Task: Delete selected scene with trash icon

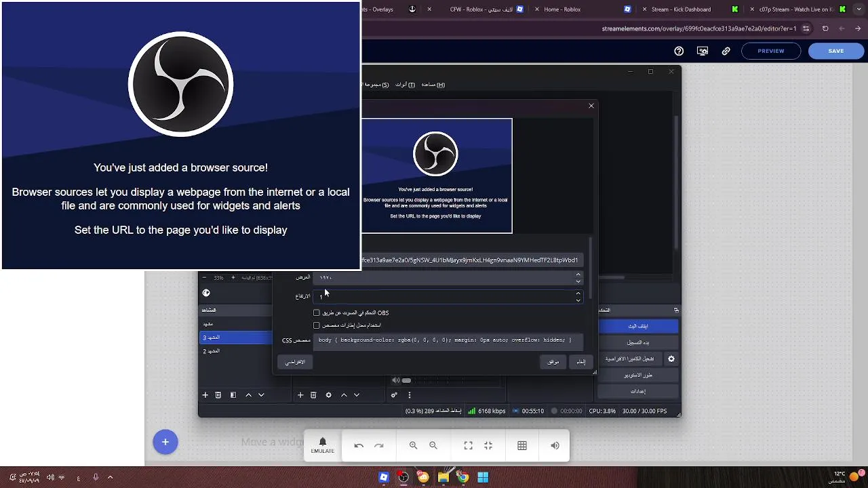Action: point(218,395)
